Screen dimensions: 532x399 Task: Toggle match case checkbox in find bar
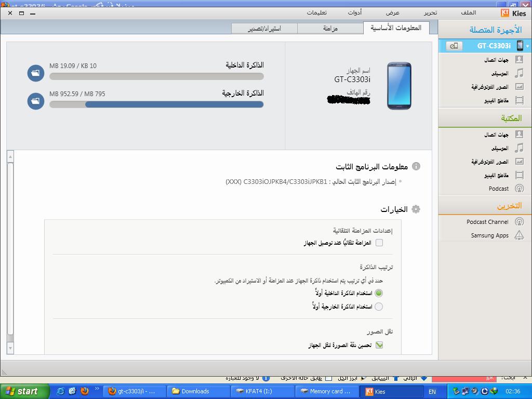tap(329, 378)
